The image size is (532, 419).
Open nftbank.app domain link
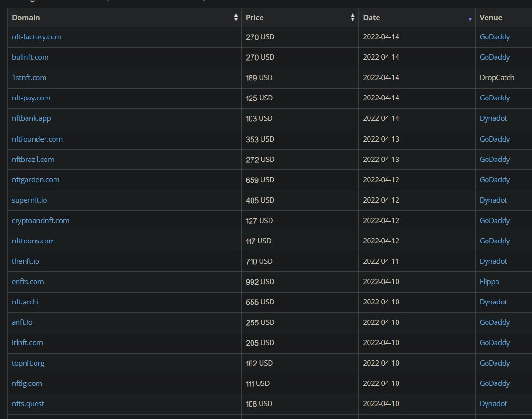(31, 118)
